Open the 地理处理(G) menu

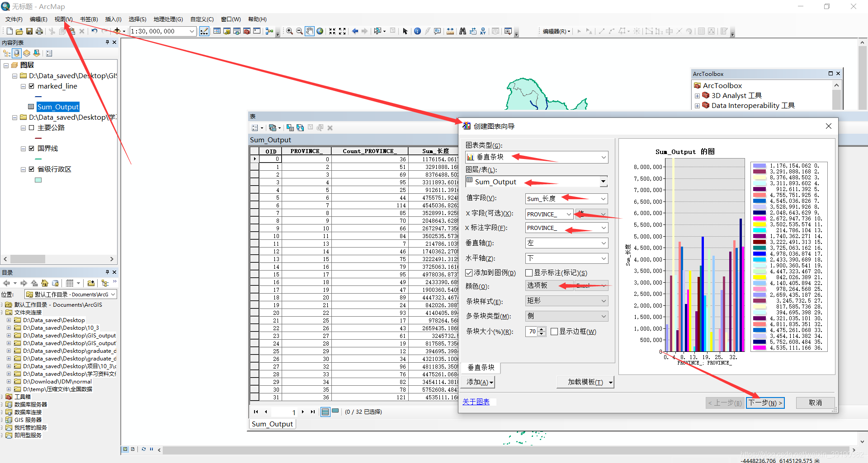click(x=168, y=19)
